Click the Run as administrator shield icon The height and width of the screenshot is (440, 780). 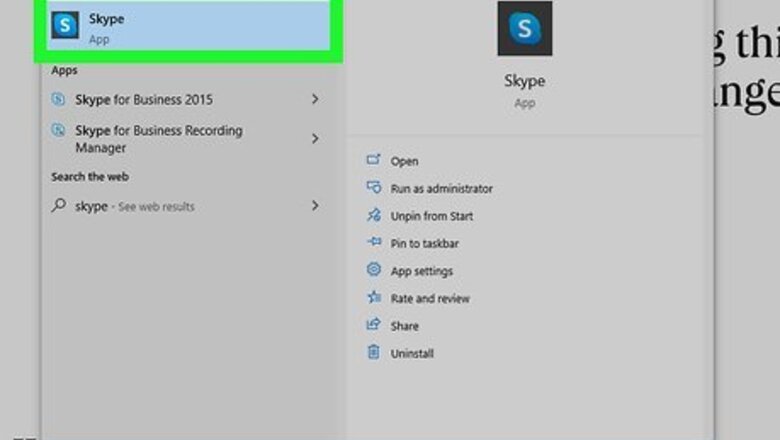click(x=374, y=187)
